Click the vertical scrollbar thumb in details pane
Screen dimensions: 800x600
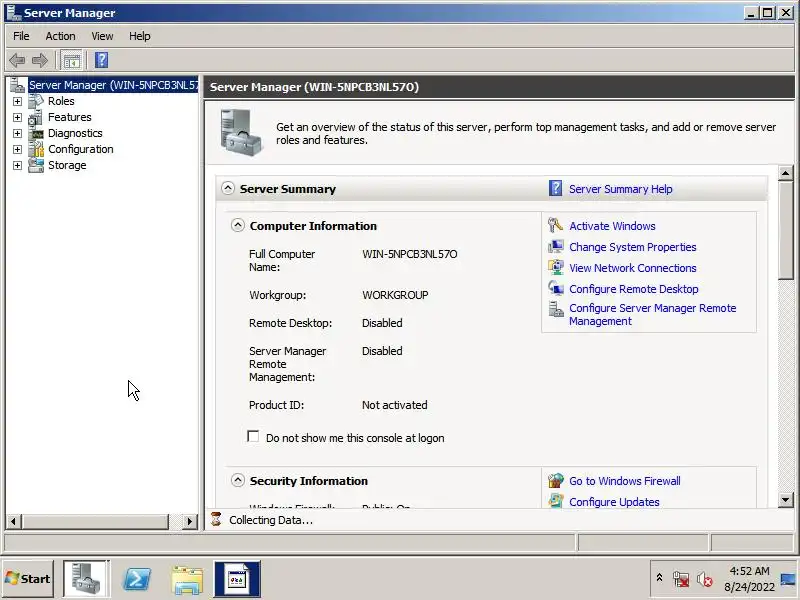click(786, 230)
